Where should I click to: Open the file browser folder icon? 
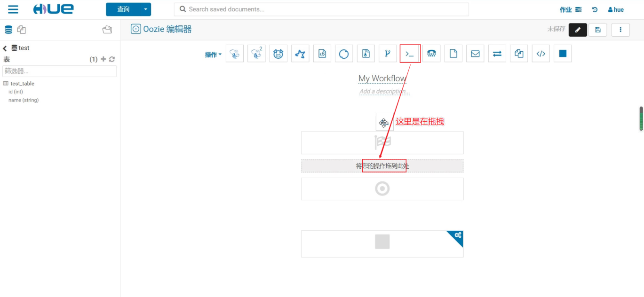pyautogui.click(x=107, y=30)
